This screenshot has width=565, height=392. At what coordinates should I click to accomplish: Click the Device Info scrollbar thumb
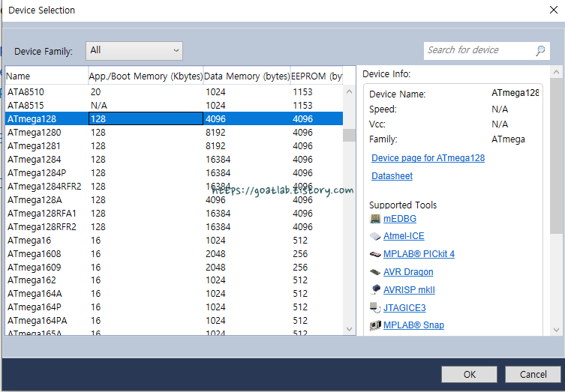(556, 156)
